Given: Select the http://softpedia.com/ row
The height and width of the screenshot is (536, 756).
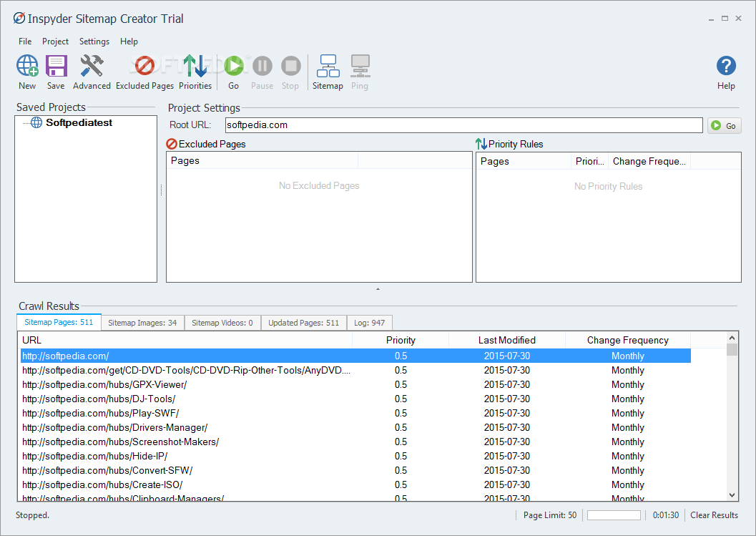Looking at the screenshot, I should [x=355, y=356].
